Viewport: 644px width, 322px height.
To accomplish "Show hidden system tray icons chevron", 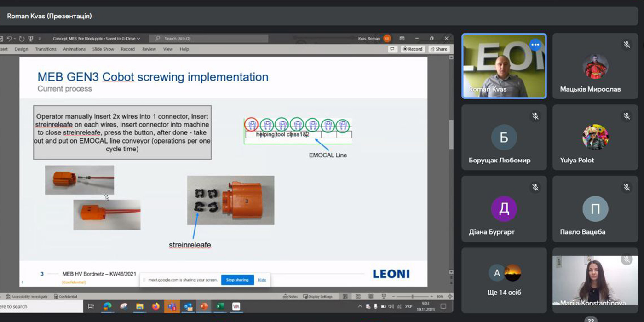I will [360, 306].
